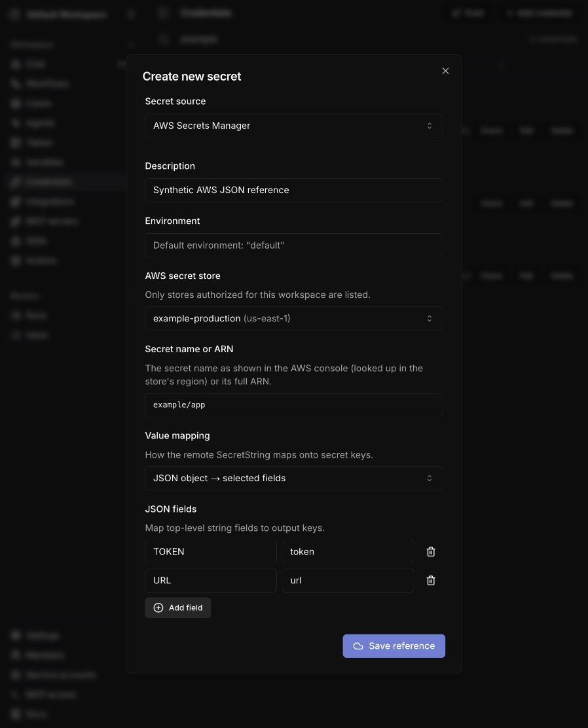Open the Secret source dropdown
The width and height of the screenshot is (588, 728).
[293, 126]
